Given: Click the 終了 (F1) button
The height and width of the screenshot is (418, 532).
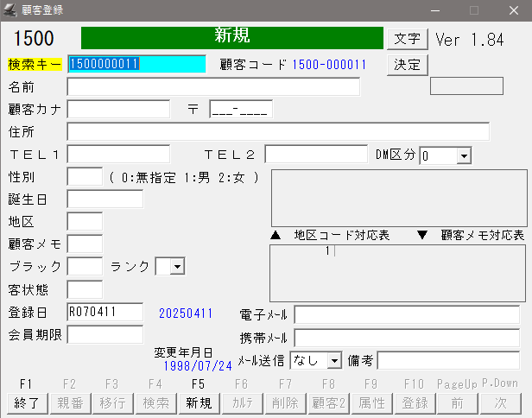Looking at the screenshot, I should click(x=26, y=402).
